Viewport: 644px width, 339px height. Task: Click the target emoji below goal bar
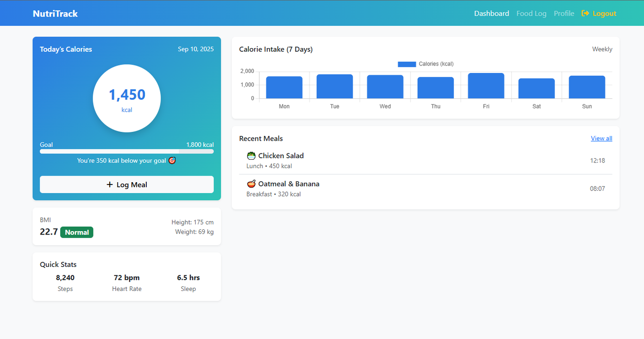coord(172,161)
